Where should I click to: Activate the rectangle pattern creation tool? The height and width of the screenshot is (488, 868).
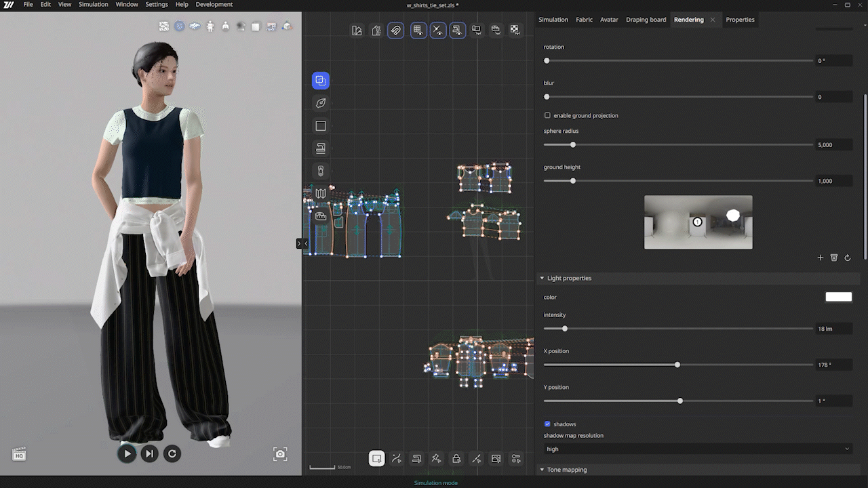(x=320, y=125)
